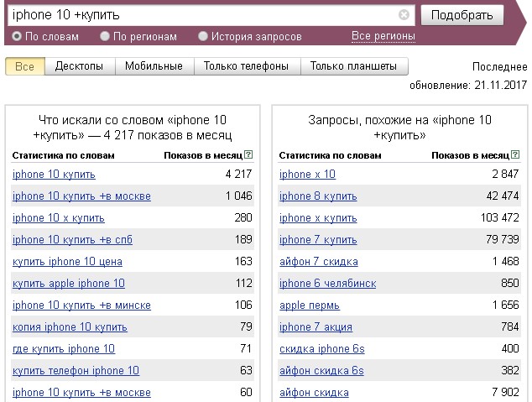Open 'iphone 10 купить +в москве' link with 60
This screenshot has width=532, height=402.
[x=81, y=393]
